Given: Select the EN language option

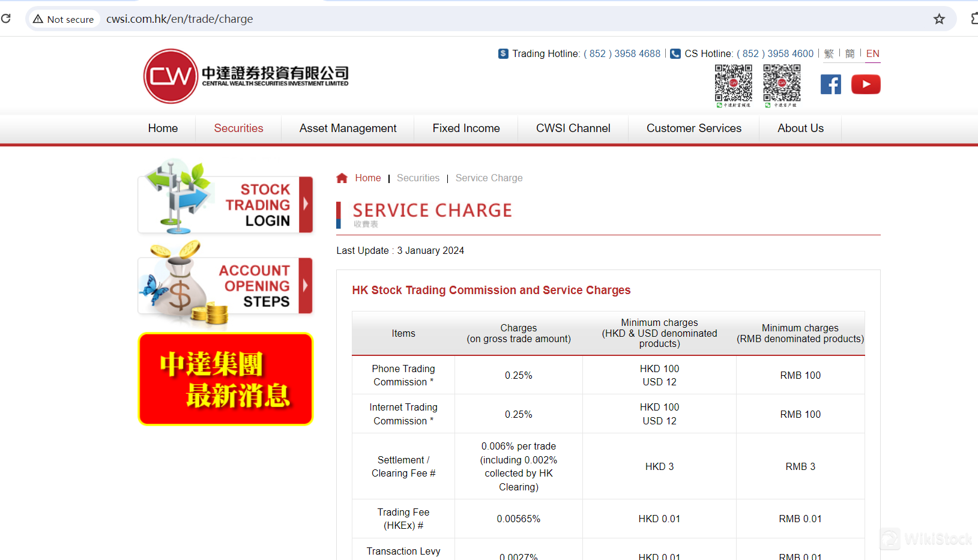Looking at the screenshot, I should [x=872, y=53].
